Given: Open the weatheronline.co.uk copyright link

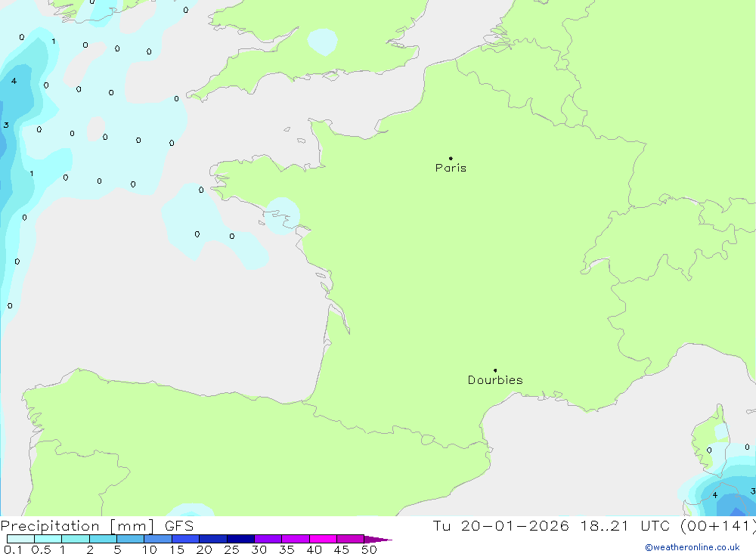Looking at the screenshot, I should tap(692, 547).
